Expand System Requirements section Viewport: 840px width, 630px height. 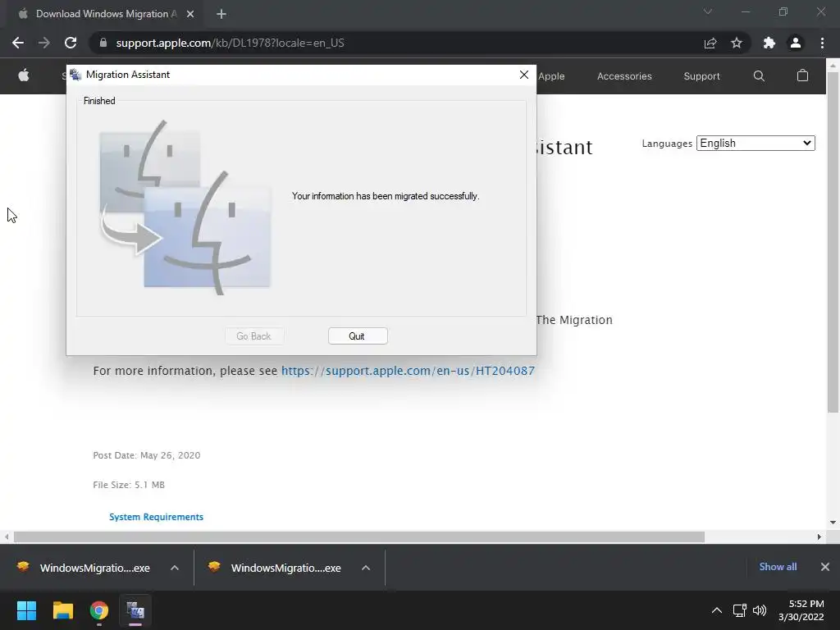[x=156, y=517]
